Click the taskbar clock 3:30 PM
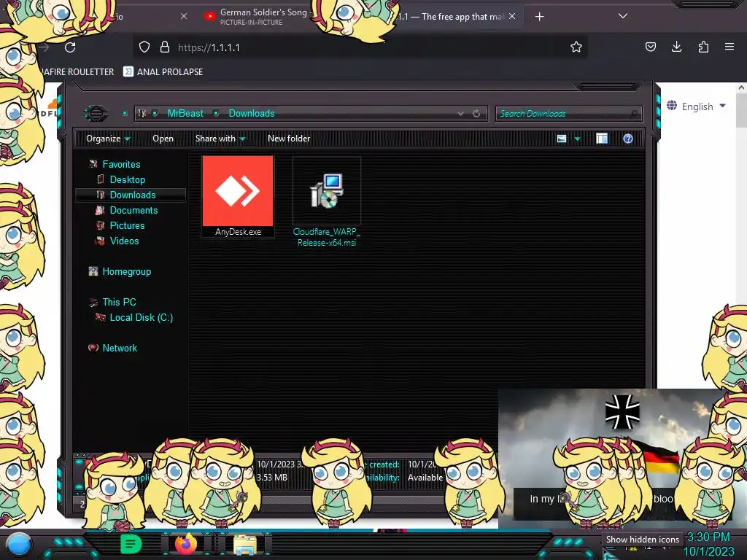The image size is (747, 560). (708, 537)
